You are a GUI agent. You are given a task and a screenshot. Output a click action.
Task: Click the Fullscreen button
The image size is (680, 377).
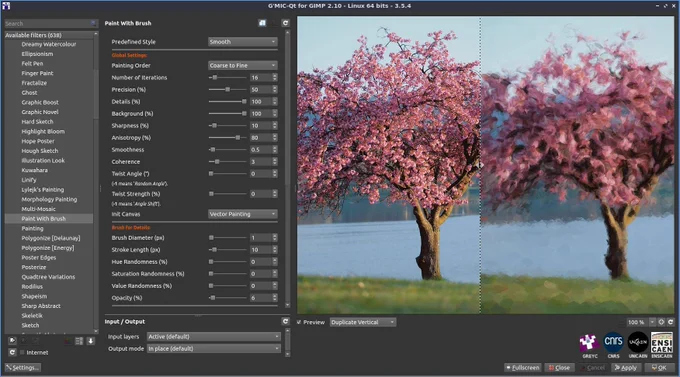(x=523, y=367)
